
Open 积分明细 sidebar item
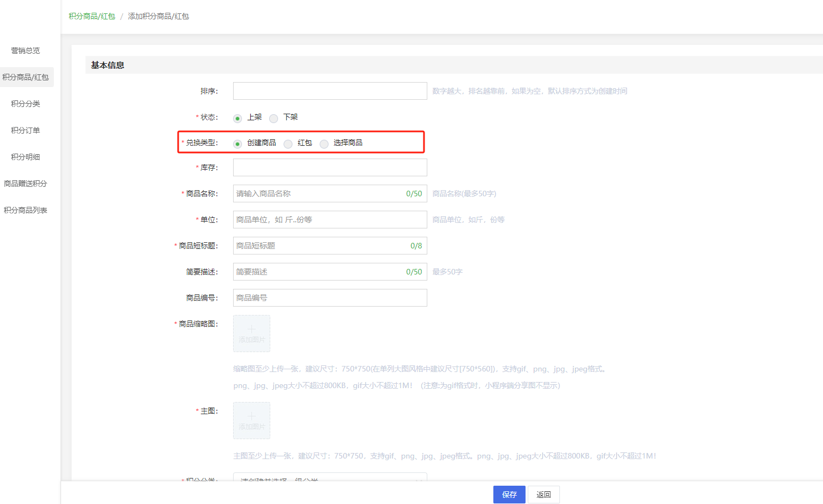click(x=26, y=157)
